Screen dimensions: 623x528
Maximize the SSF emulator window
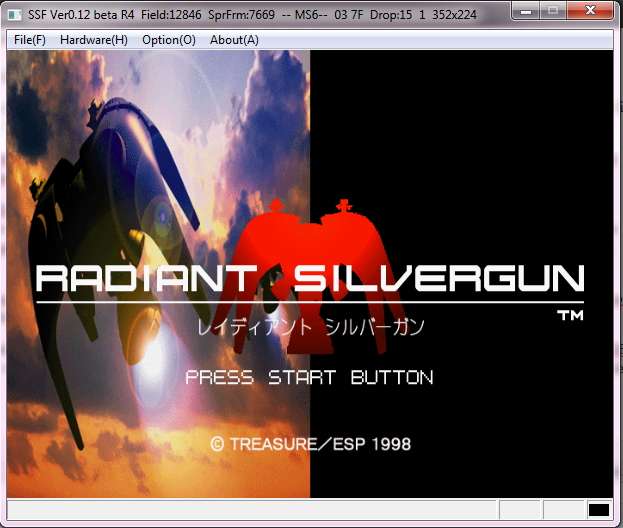tap(553, 11)
